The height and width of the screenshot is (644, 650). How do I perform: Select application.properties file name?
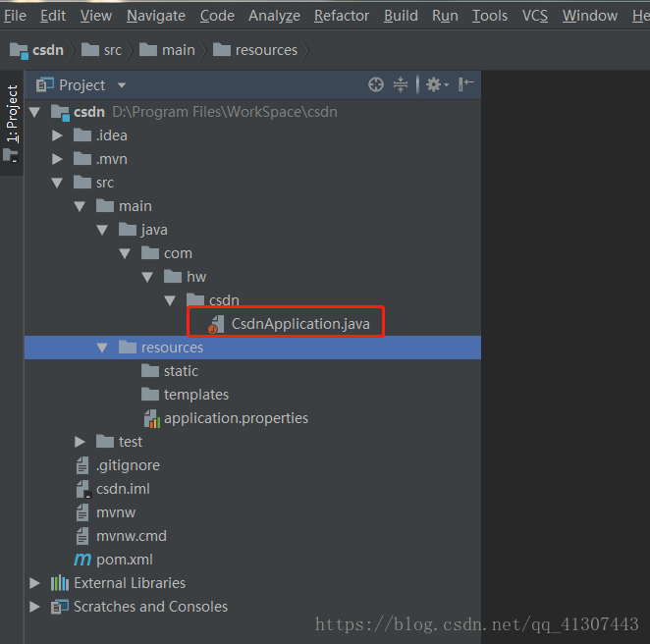point(236,418)
